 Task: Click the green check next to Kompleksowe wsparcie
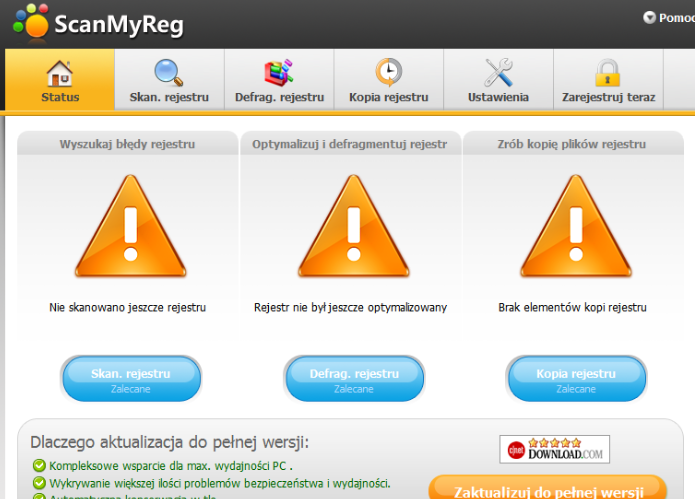tap(39, 466)
